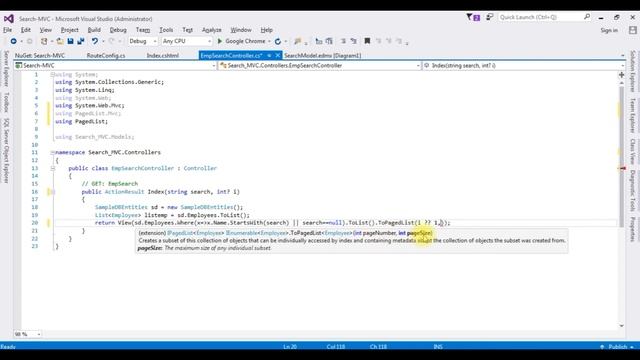The height and width of the screenshot is (360, 640).
Task: Toggle a bookmark with the bookmark icon
Action: tap(367, 41)
